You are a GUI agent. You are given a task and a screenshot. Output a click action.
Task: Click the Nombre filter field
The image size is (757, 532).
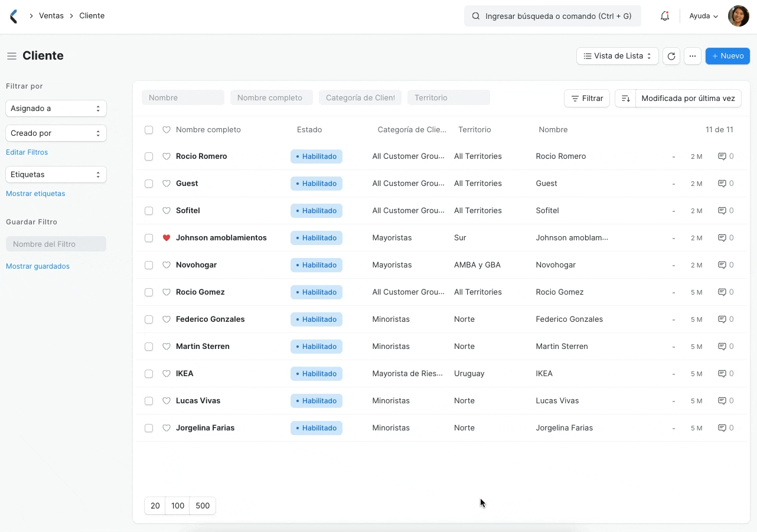point(183,98)
